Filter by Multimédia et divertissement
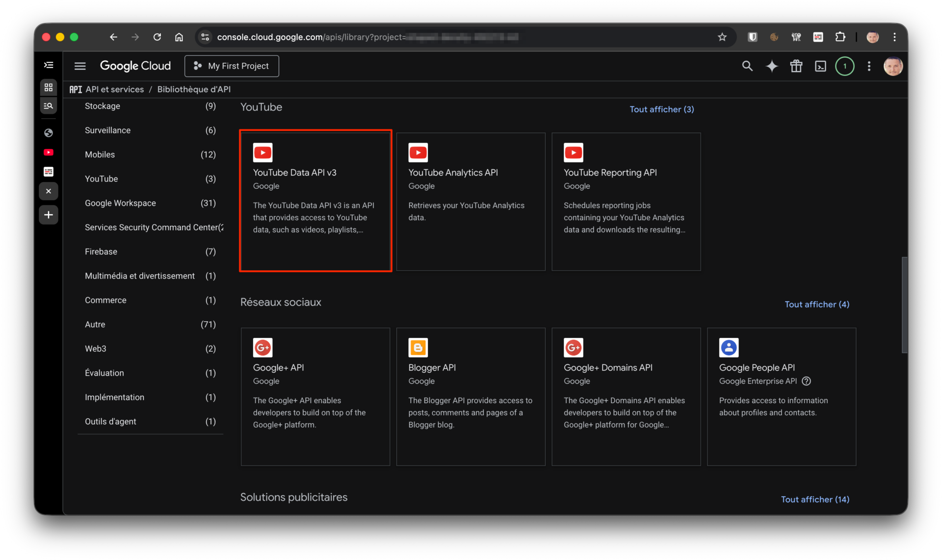The height and width of the screenshot is (560, 942). 150,276
